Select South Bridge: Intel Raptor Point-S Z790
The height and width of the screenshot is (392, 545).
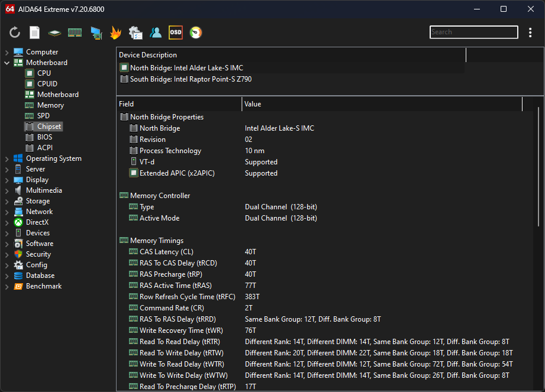[x=191, y=79]
